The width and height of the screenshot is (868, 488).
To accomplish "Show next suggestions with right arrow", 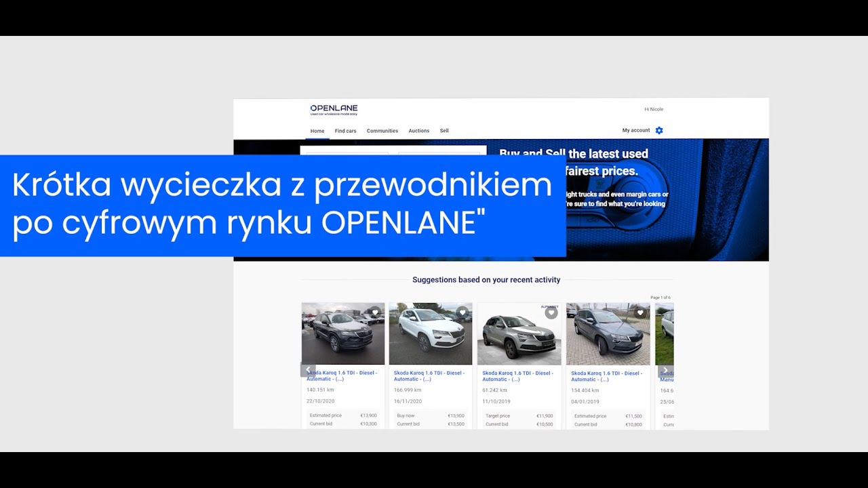I will pyautogui.click(x=665, y=370).
